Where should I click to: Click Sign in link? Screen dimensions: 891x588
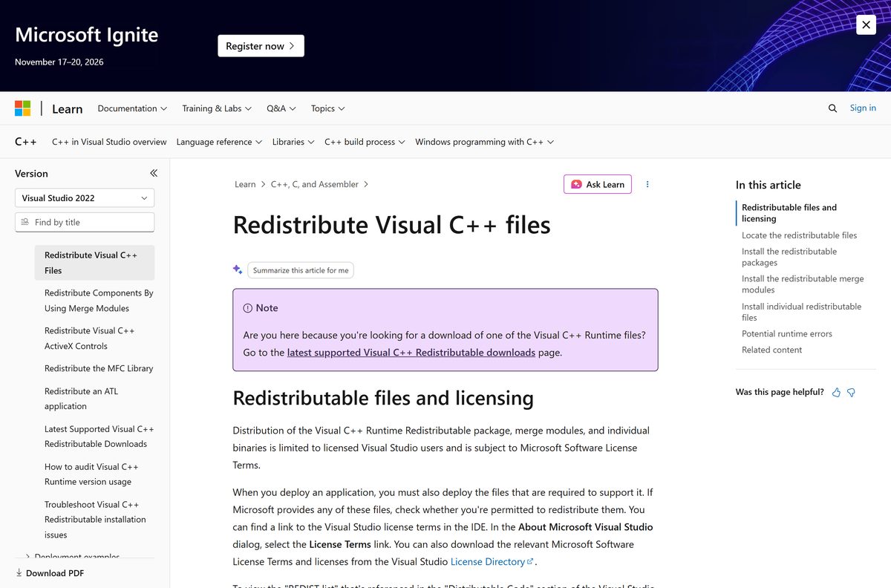click(x=863, y=108)
